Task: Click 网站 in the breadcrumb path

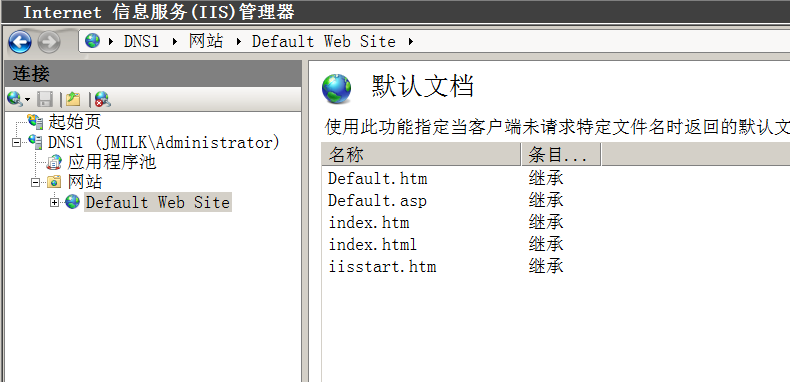Action: point(206,41)
